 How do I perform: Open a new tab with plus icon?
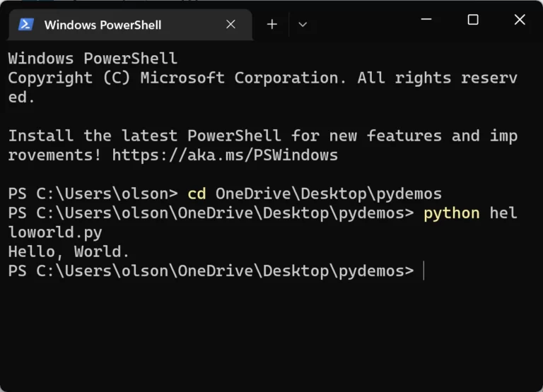[272, 24]
